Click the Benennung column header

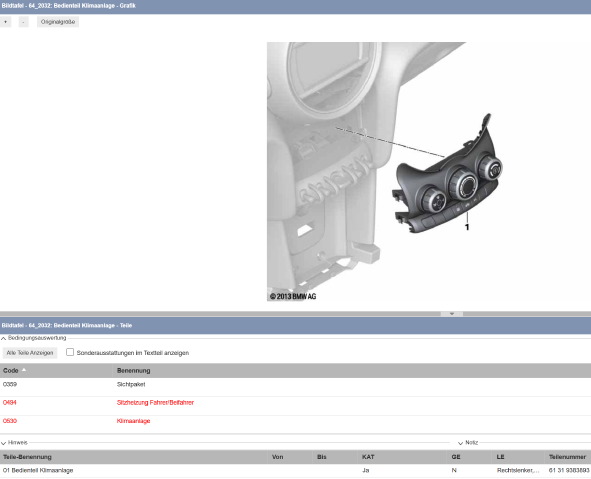[133, 370]
